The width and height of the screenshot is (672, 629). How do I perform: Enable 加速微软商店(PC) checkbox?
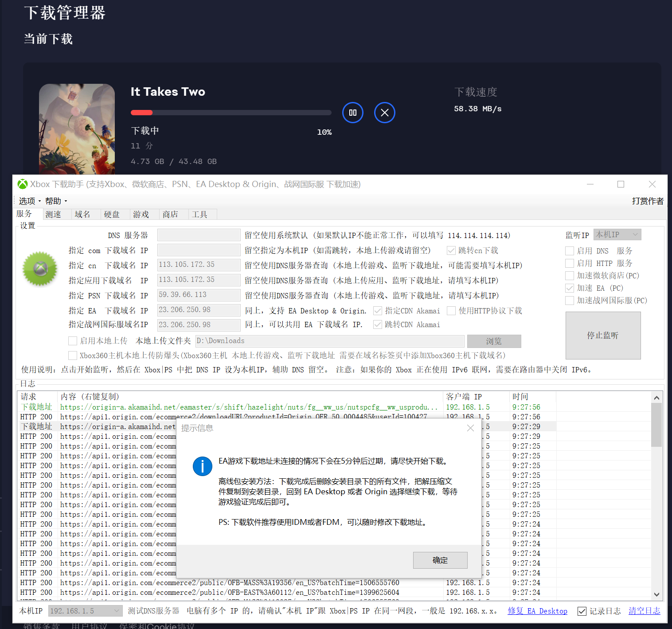tap(570, 276)
